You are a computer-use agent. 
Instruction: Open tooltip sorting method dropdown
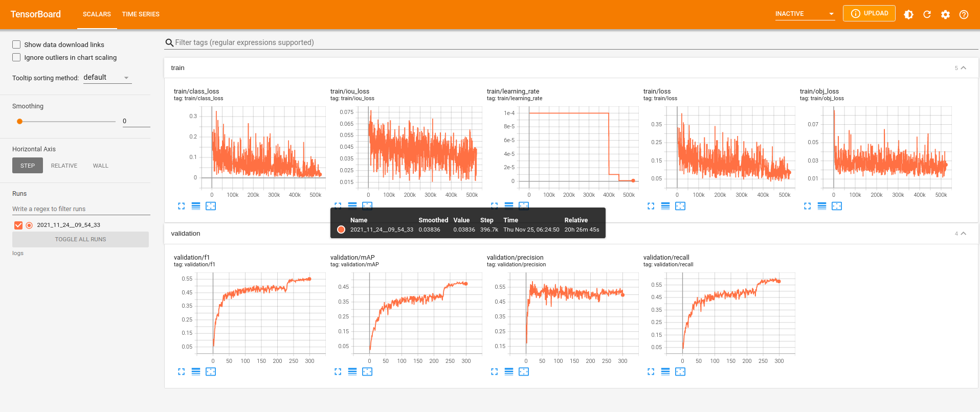(107, 78)
